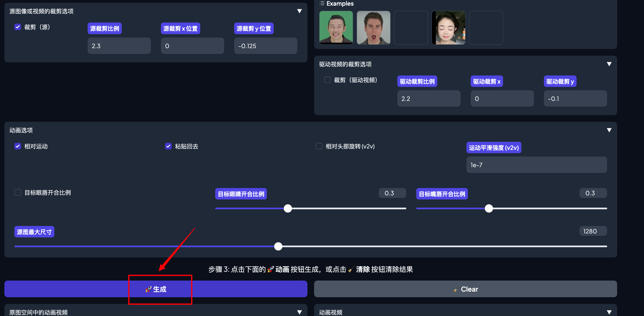Select the closed-eyes woman example thumbnail
Image resolution: width=644 pixels, height=316 pixels.
click(x=448, y=28)
